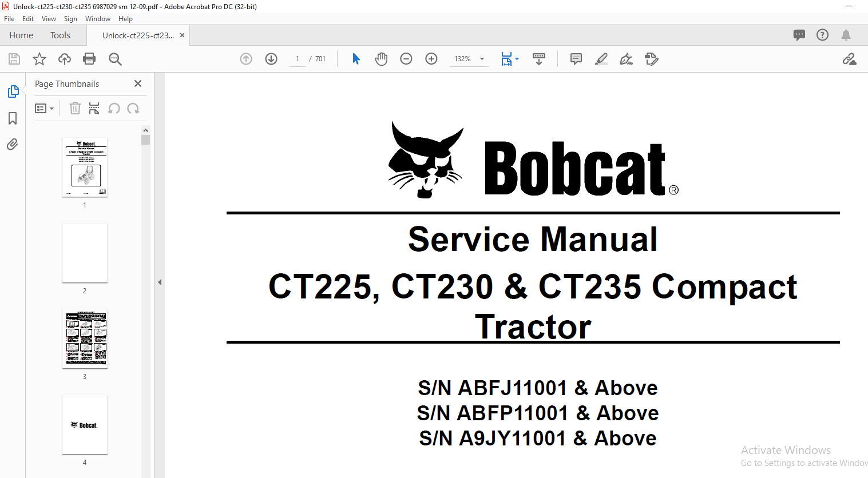Select page 3 thumbnail

tap(85, 339)
